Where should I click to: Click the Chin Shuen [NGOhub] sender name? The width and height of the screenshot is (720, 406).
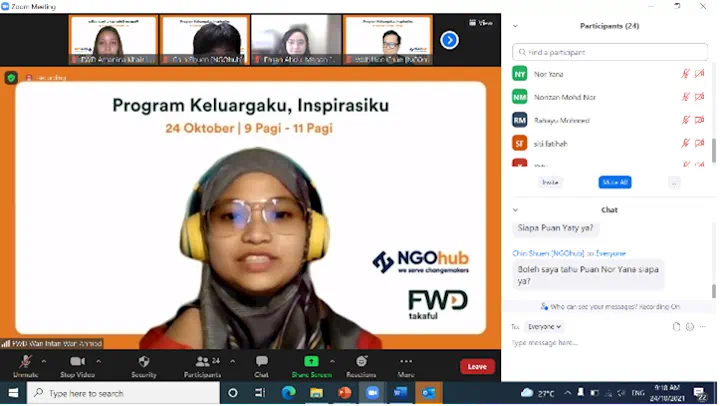click(x=548, y=253)
